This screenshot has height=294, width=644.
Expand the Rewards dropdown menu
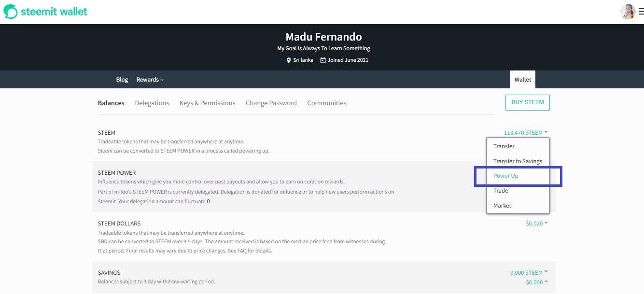pos(150,80)
